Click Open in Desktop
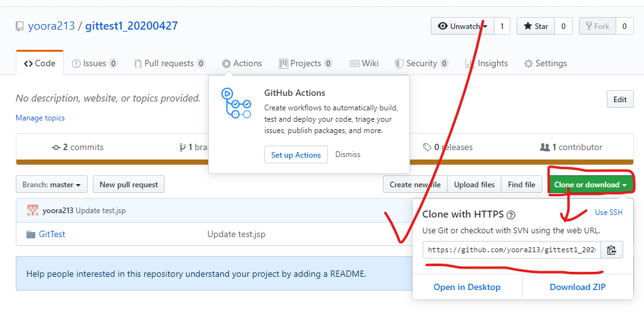 [467, 287]
